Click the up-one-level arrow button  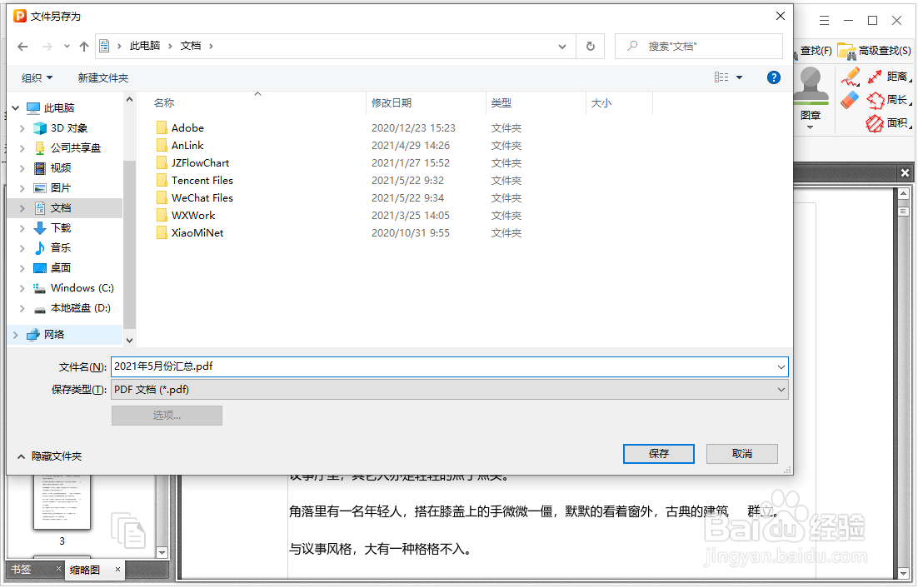coord(84,46)
